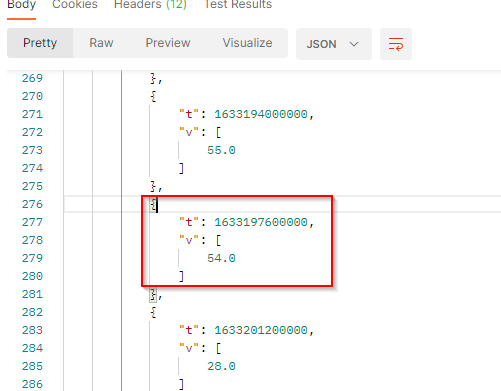Switch to the Visualize view
501x391 pixels.
247,43
